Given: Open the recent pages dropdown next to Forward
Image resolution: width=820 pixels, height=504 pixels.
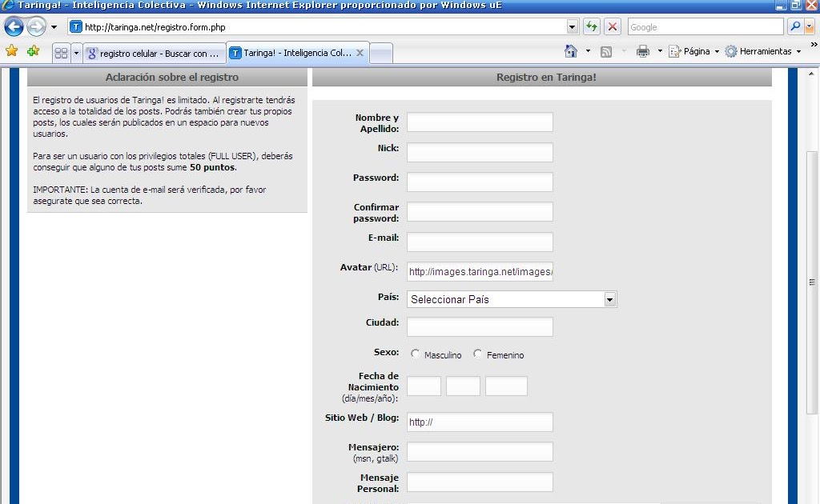Looking at the screenshot, I should 54,26.
